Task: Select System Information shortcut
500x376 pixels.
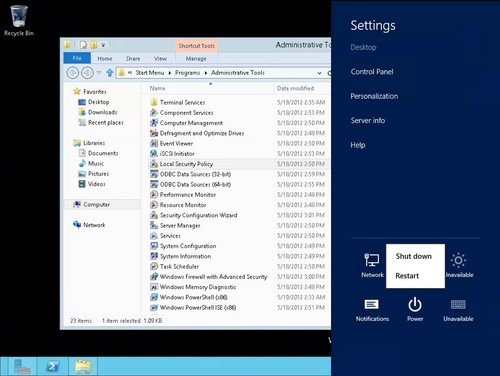Action: tap(180, 256)
